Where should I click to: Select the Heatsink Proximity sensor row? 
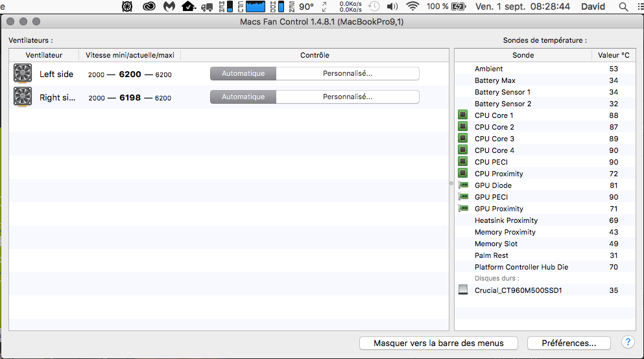[545, 220]
